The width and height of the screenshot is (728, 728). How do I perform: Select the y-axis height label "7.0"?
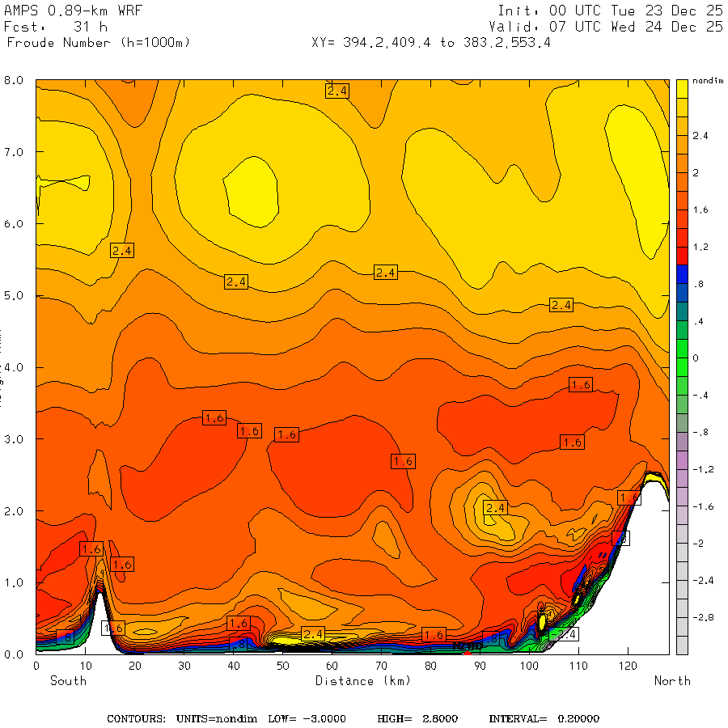point(14,152)
